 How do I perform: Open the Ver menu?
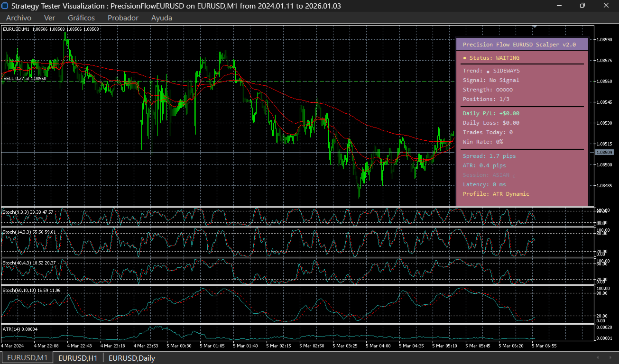click(x=49, y=18)
